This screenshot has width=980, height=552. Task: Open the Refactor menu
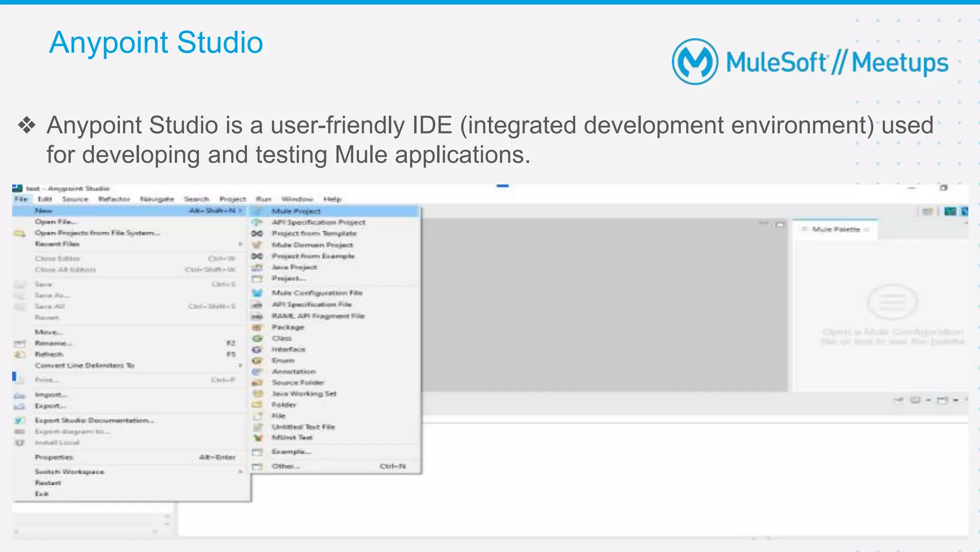114,199
